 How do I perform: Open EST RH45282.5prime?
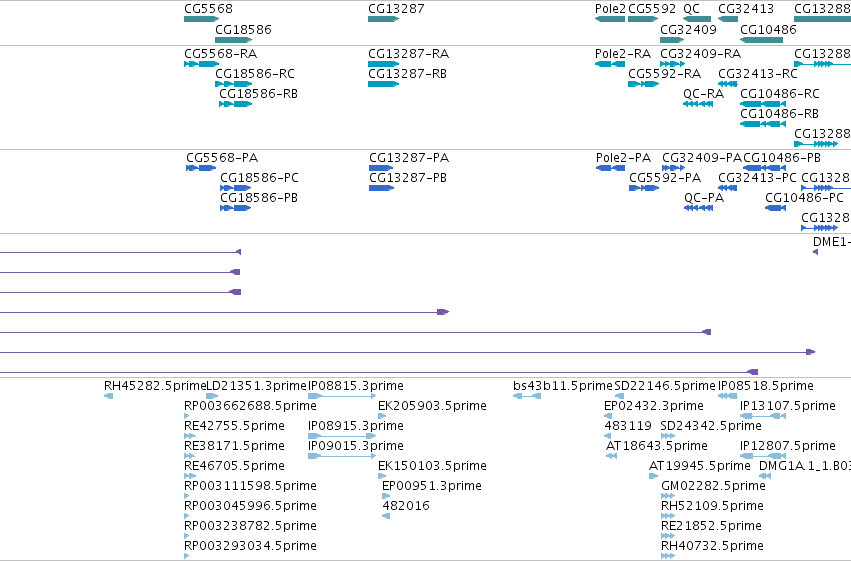tap(109, 396)
